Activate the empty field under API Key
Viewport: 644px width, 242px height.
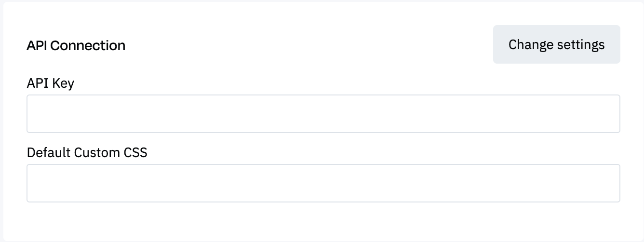coord(323,114)
